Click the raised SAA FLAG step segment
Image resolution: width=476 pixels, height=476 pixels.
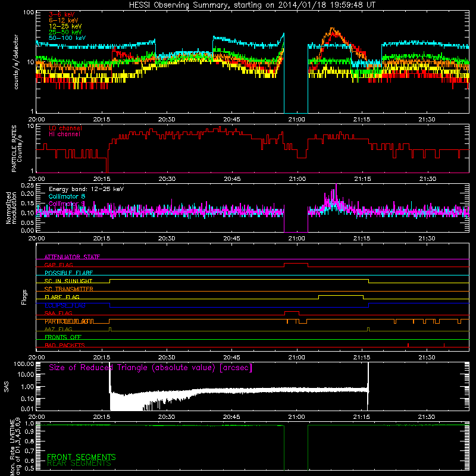pyautogui.click(x=292, y=311)
